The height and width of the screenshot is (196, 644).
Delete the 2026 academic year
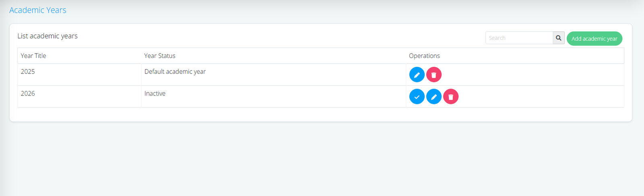[x=451, y=97]
